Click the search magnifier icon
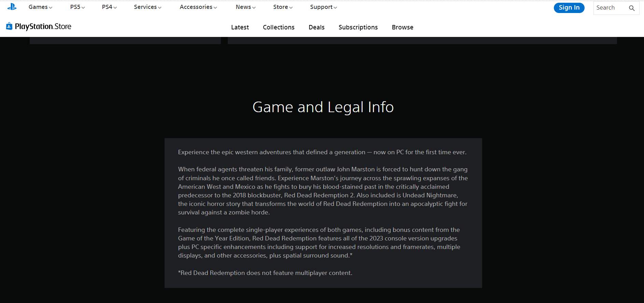 tap(632, 8)
